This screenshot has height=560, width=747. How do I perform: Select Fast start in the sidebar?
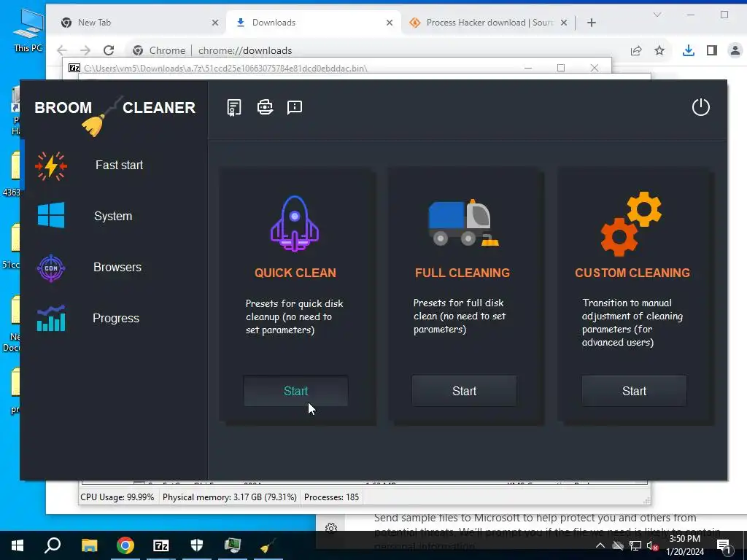(x=119, y=166)
